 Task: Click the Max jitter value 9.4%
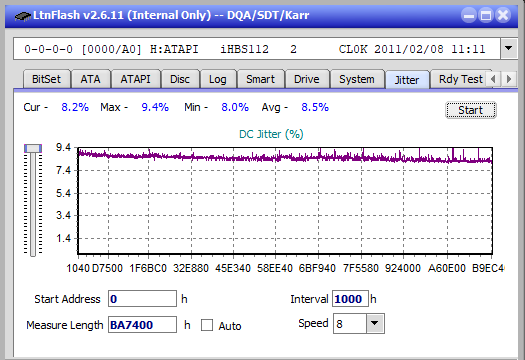tap(155, 107)
